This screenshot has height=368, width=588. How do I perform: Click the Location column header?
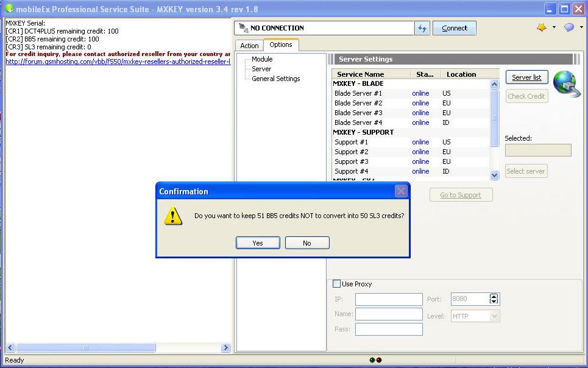(x=470, y=74)
